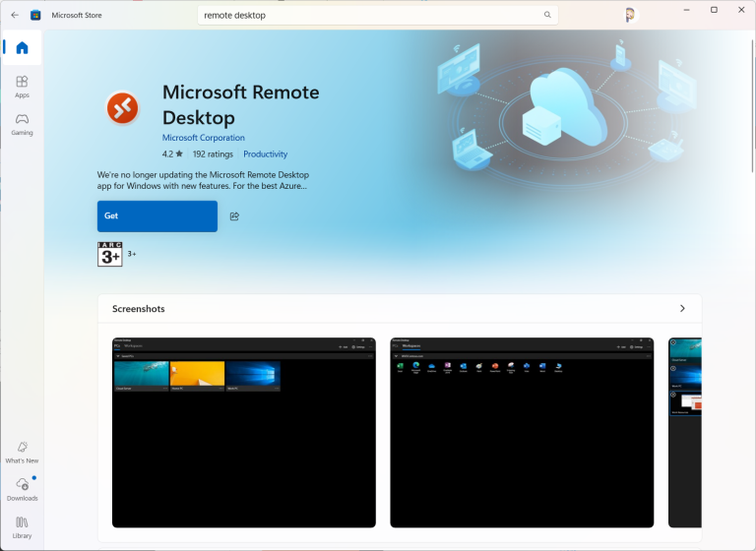Click the vertical scrollbar

[x=752, y=106]
